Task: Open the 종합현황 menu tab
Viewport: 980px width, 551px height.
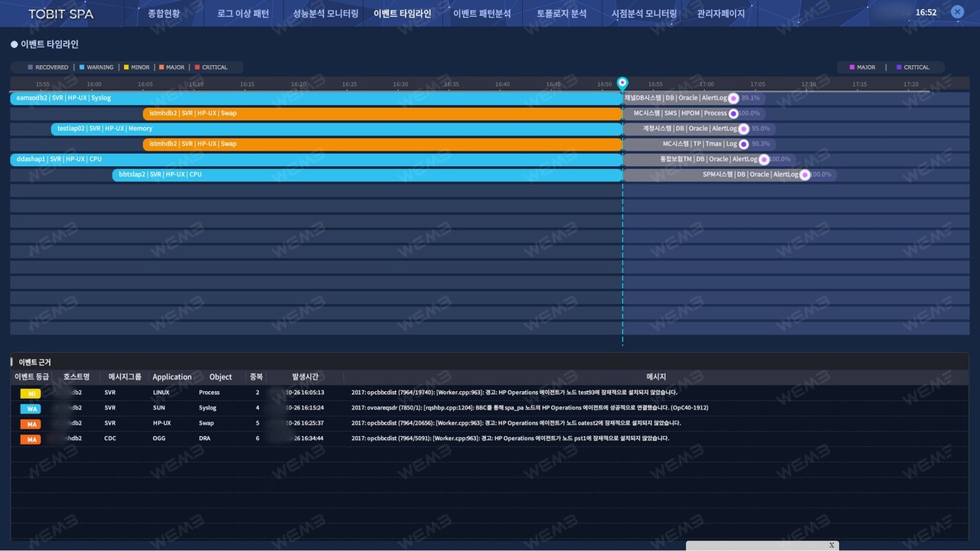Action: tap(163, 14)
